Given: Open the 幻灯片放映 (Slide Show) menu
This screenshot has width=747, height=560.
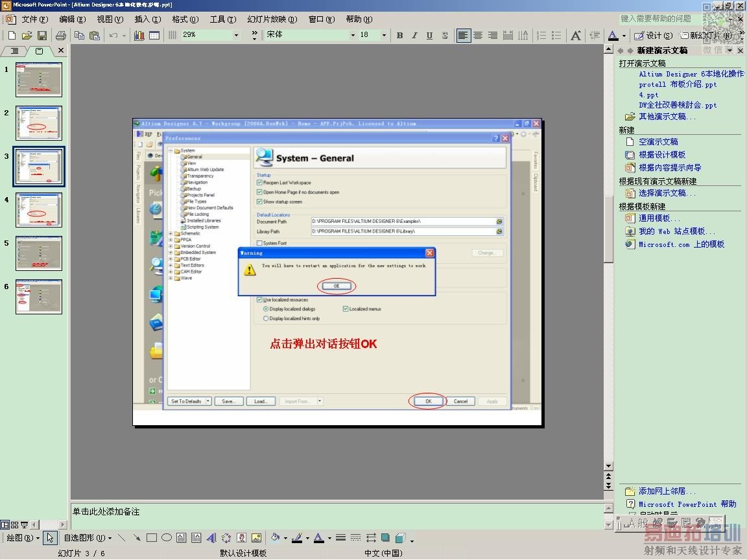Looking at the screenshot, I should coord(272,19).
